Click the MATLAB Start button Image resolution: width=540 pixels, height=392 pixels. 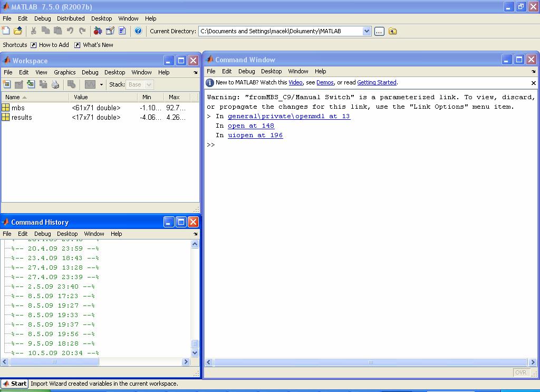[x=14, y=384]
